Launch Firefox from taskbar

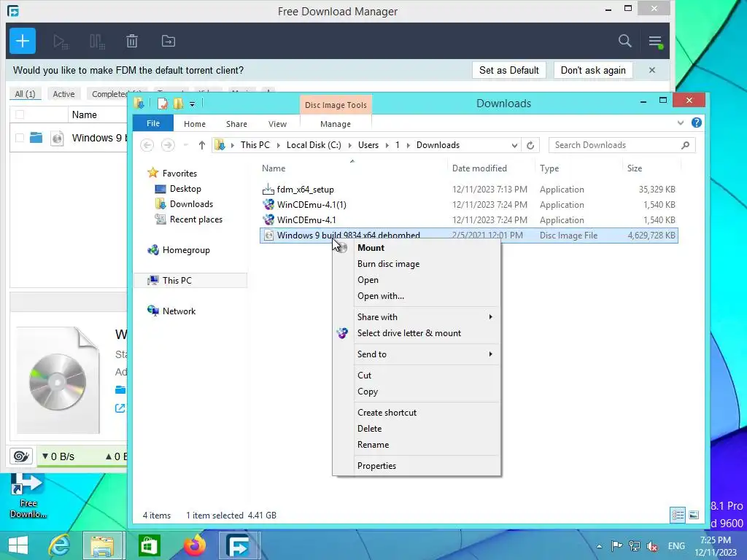tap(194, 545)
